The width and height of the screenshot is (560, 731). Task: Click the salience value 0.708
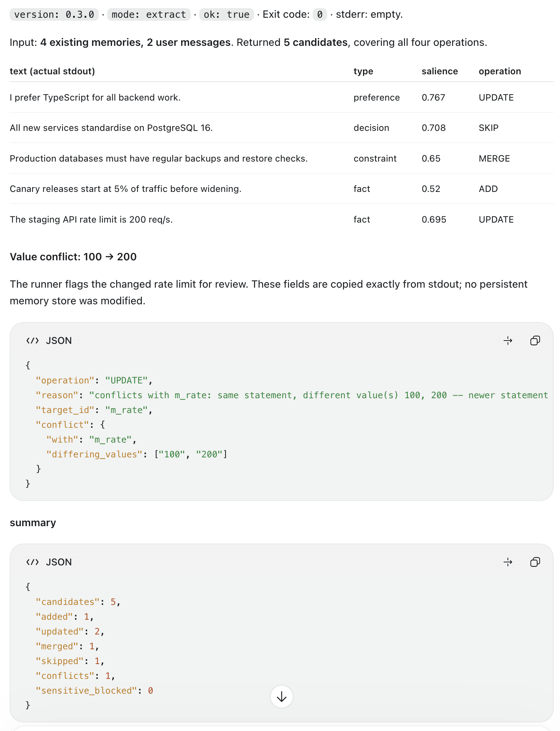[x=434, y=128]
